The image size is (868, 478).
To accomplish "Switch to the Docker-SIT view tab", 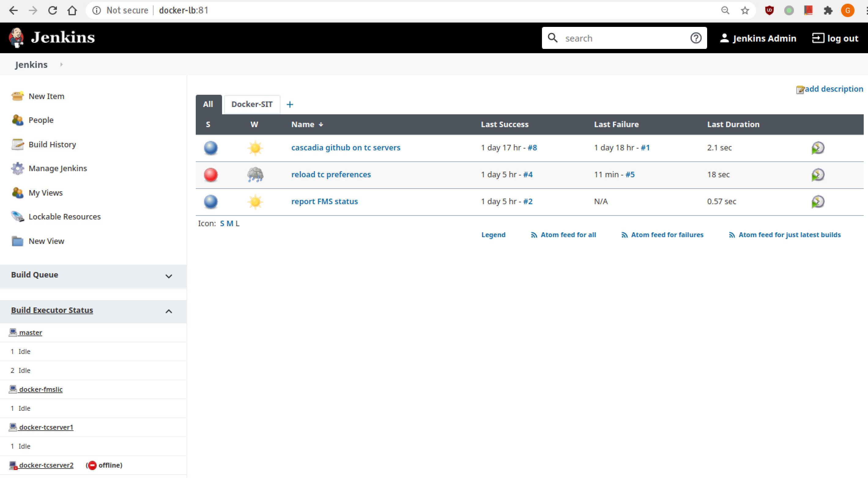I will click(x=252, y=104).
